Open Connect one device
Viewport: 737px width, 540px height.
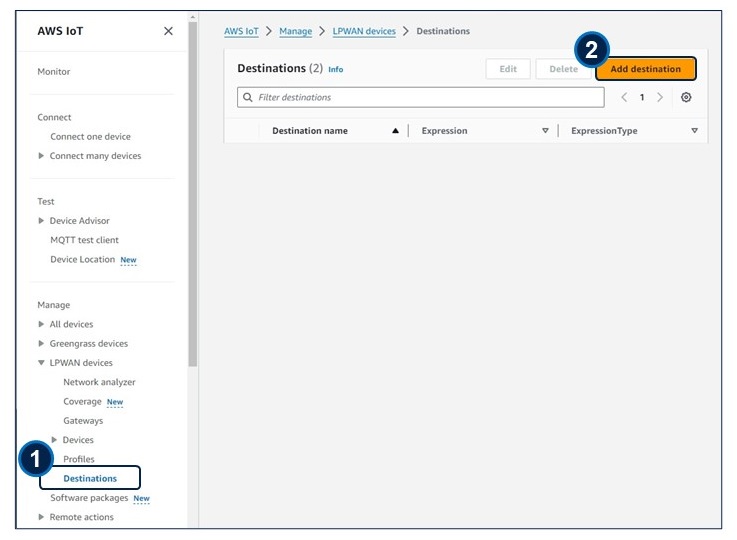pos(90,137)
